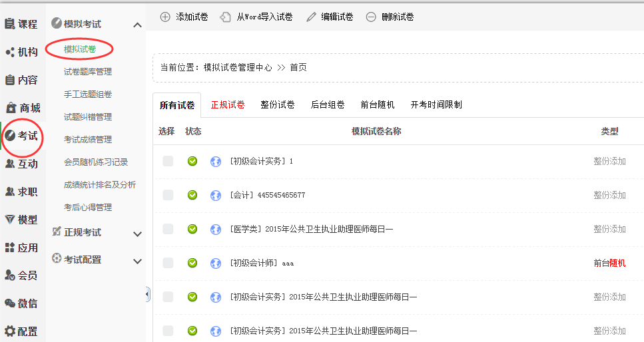Click green status icon for [初级会计师] aaa
Viewport: 644px width, 342px height.
tap(192, 263)
